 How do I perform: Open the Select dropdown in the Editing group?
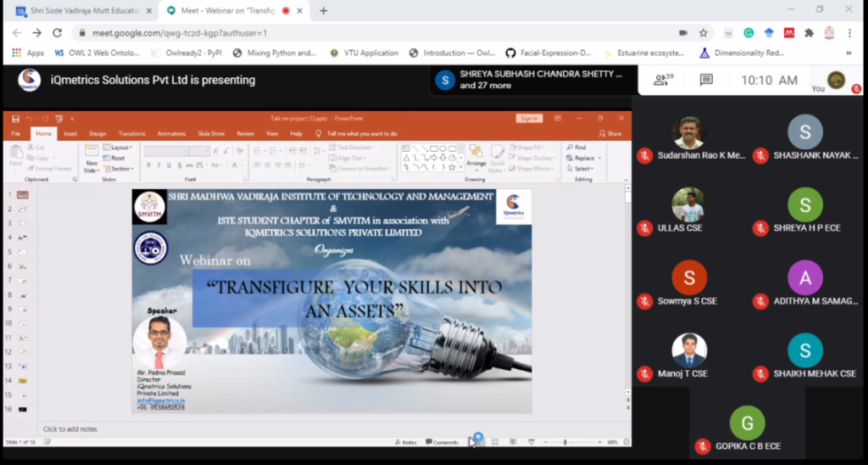pos(582,169)
